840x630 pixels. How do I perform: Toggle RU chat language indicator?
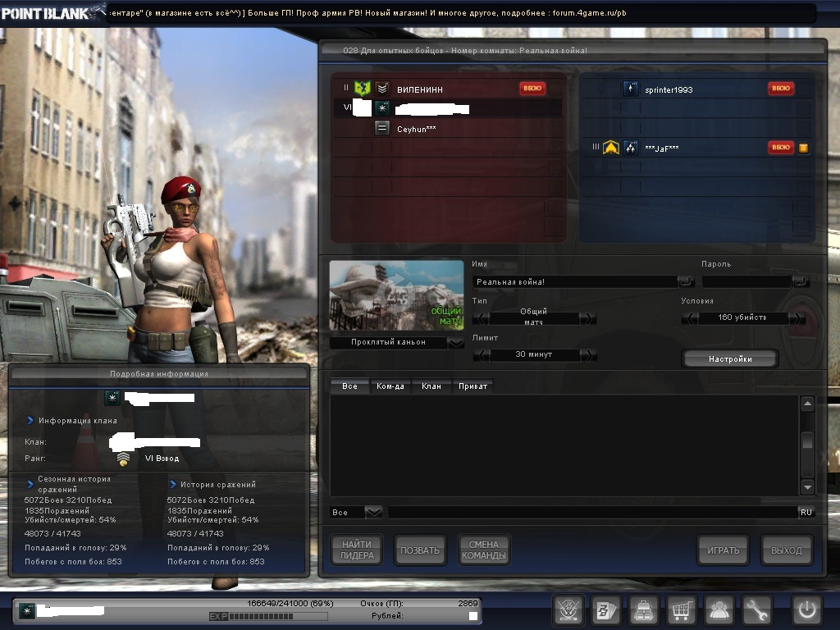tap(806, 512)
